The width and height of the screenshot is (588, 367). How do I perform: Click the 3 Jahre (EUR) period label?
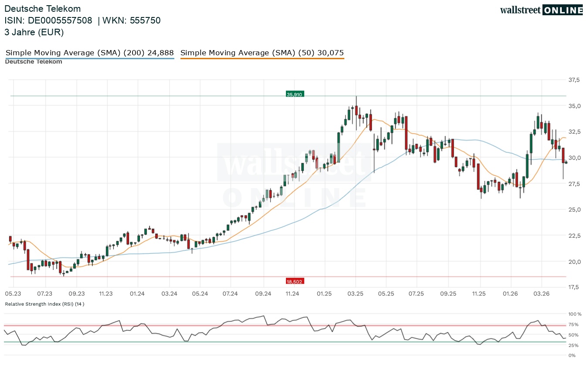[x=34, y=32]
